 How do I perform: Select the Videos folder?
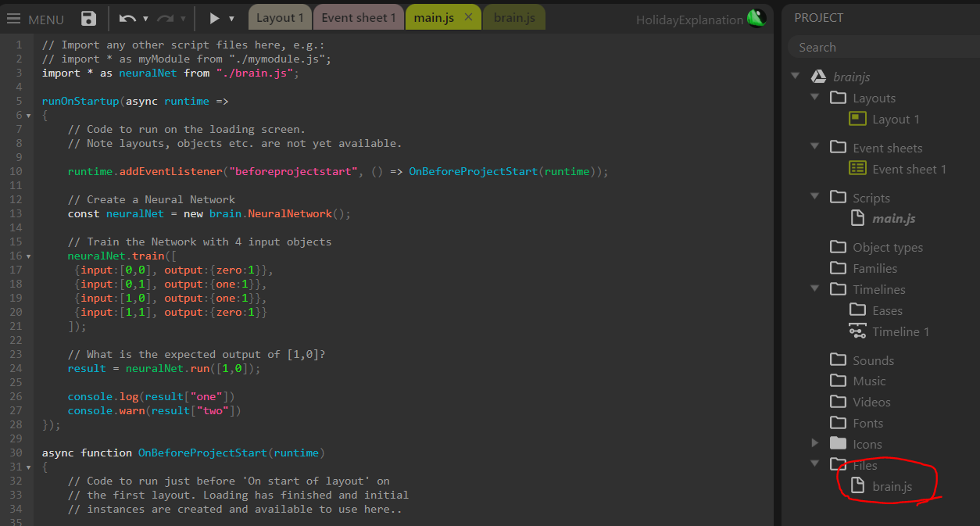(871, 402)
